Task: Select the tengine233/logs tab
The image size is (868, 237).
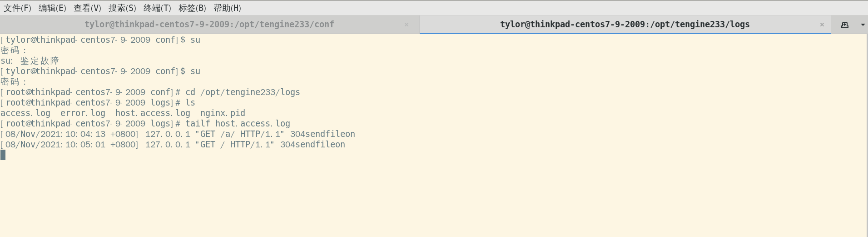Action: click(625, 25)
